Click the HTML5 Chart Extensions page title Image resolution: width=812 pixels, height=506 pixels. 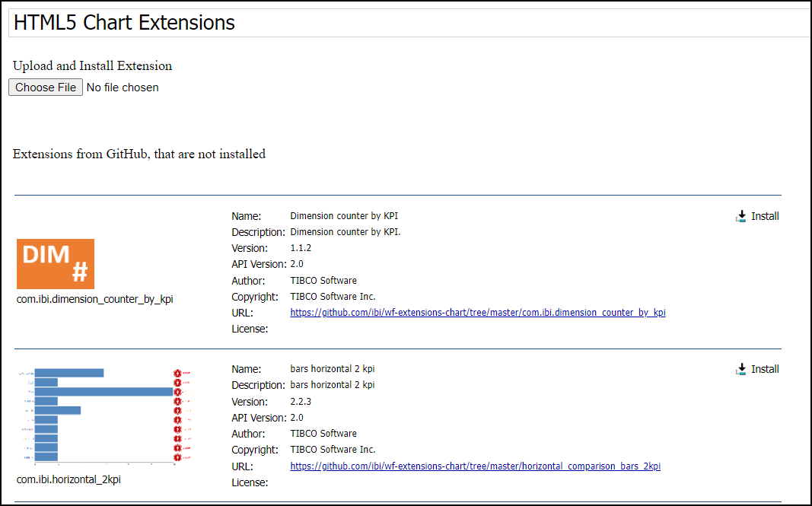[x=123, y=22]
